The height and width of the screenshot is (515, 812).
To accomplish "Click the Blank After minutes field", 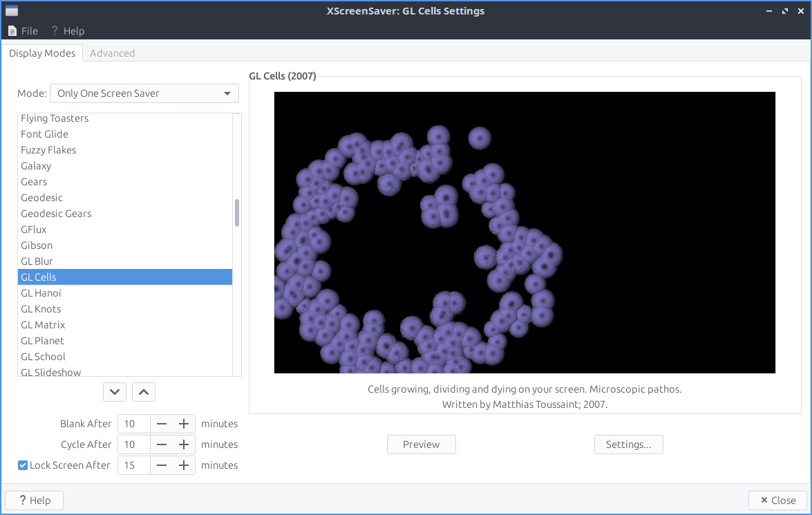I will coord(134,424).
